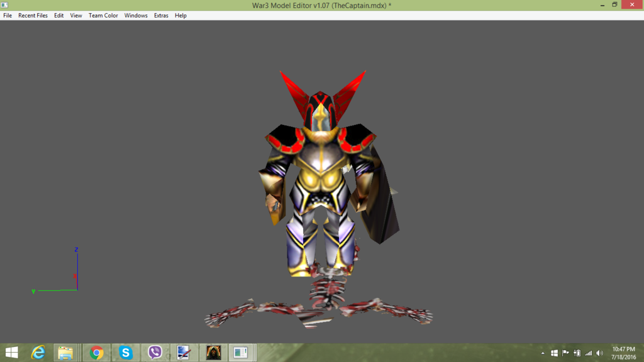Open the clock showing 10:47 PM
644x362 pixels.
(623, 353)
